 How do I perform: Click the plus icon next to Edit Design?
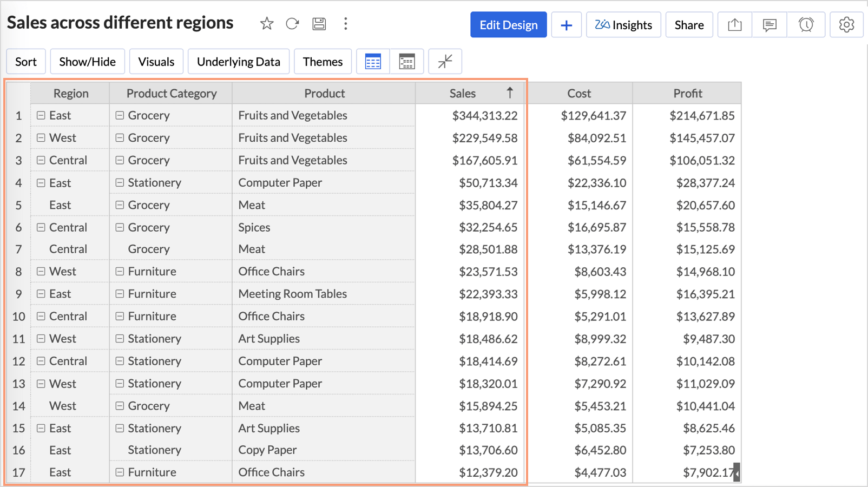click(566, 25)
